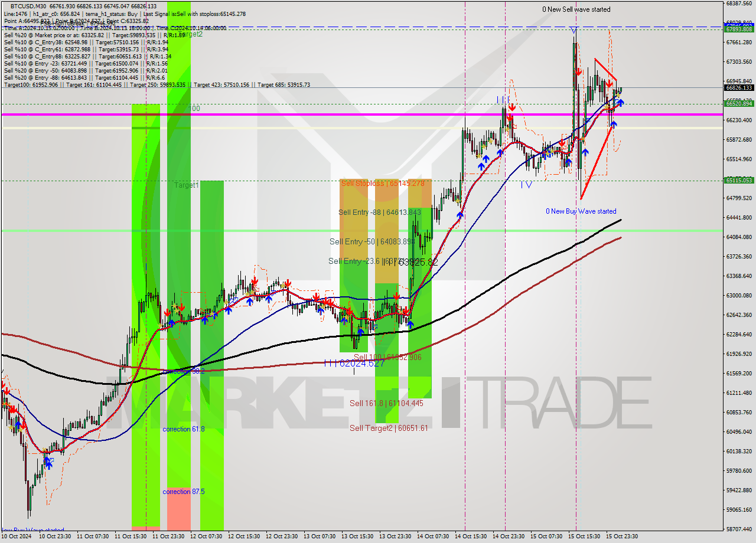The width and height of the screenshot is (756, 543).
Task: Click the 'Sell Stoploss | 65145.278' label
Action: click(x=383, y=184)
